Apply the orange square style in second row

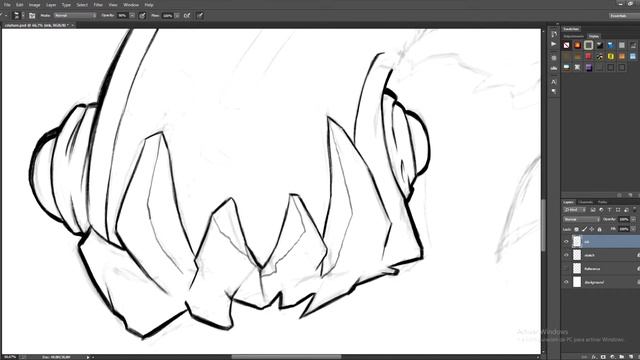(622, 56)
